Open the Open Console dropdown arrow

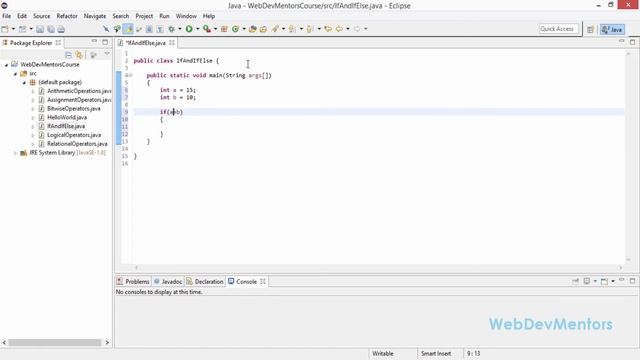(x=613, y=281)
